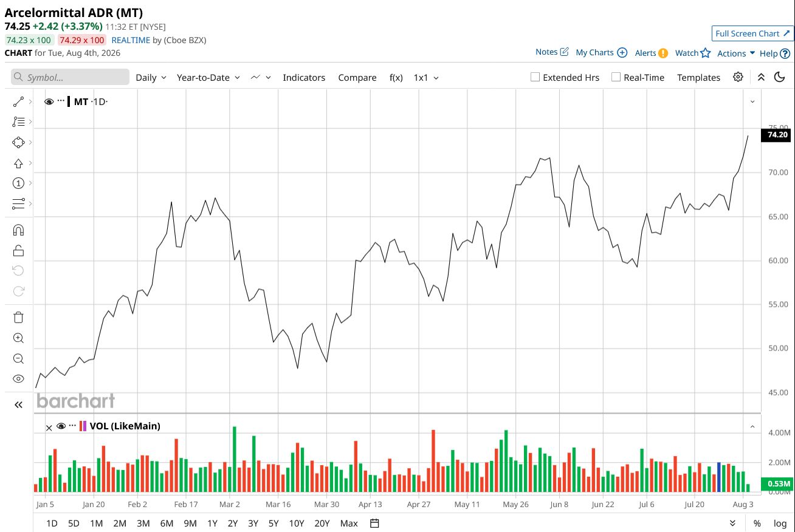
Task: Select the 5Y range tab
Action: (274, 523)
